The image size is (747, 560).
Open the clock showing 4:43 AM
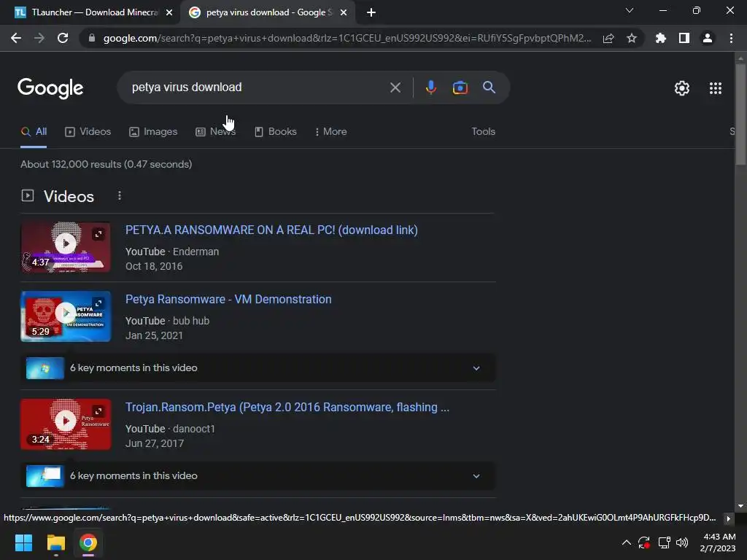pyautogui.click(x=718, y=542)
